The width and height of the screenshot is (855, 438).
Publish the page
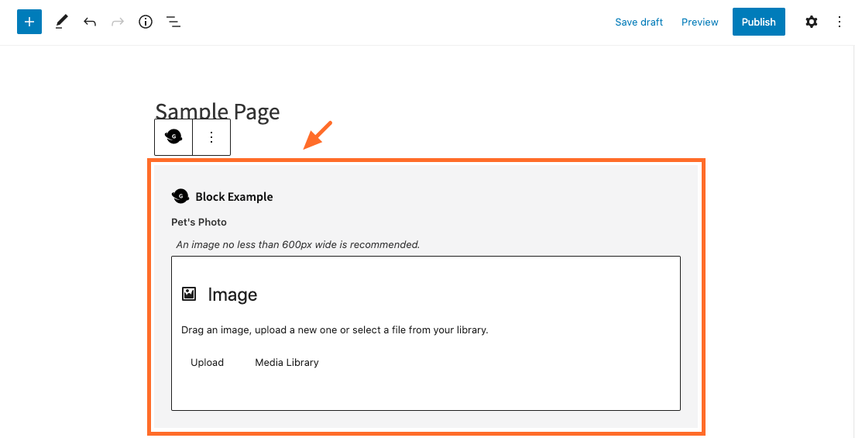coord(758,22)
